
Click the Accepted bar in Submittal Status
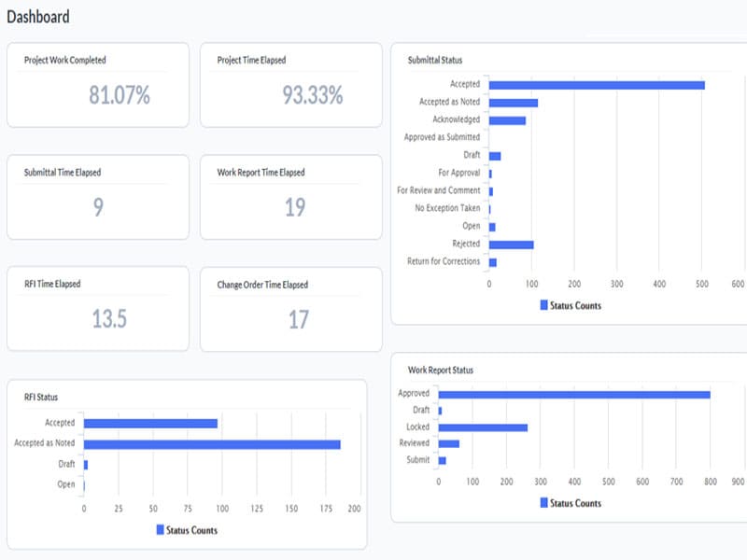tap(597, 85)
